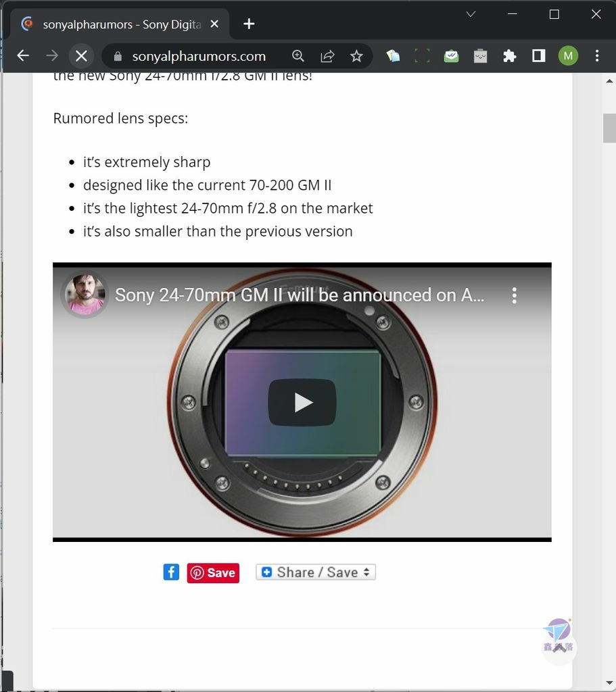Click the address bar URL field
616x692 pixels.
tap(199, 56)
